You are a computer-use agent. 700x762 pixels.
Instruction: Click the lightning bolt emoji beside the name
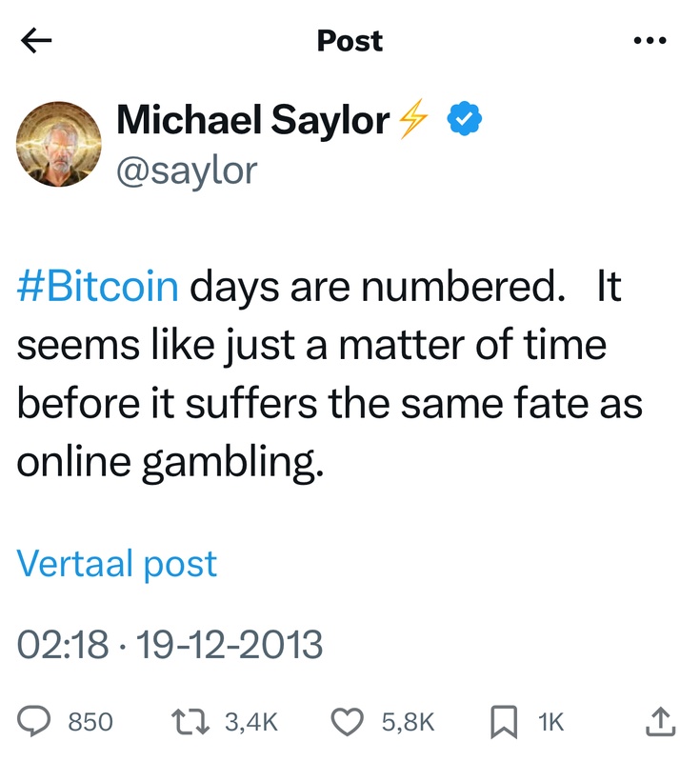point(412,121)
